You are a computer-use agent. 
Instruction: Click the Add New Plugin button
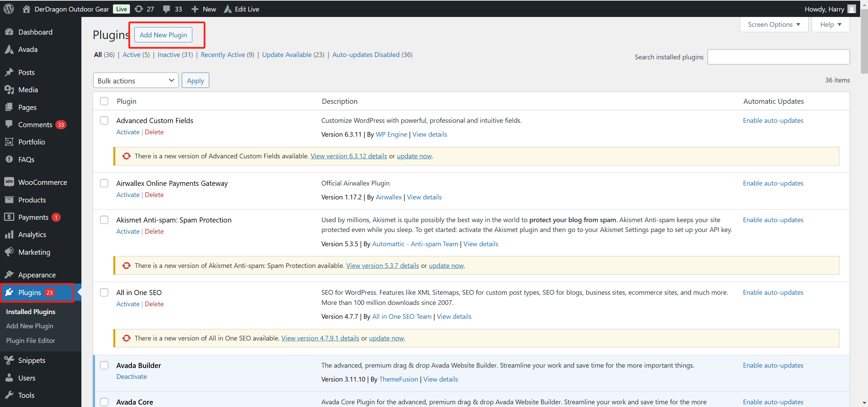[x=163, y=35]
